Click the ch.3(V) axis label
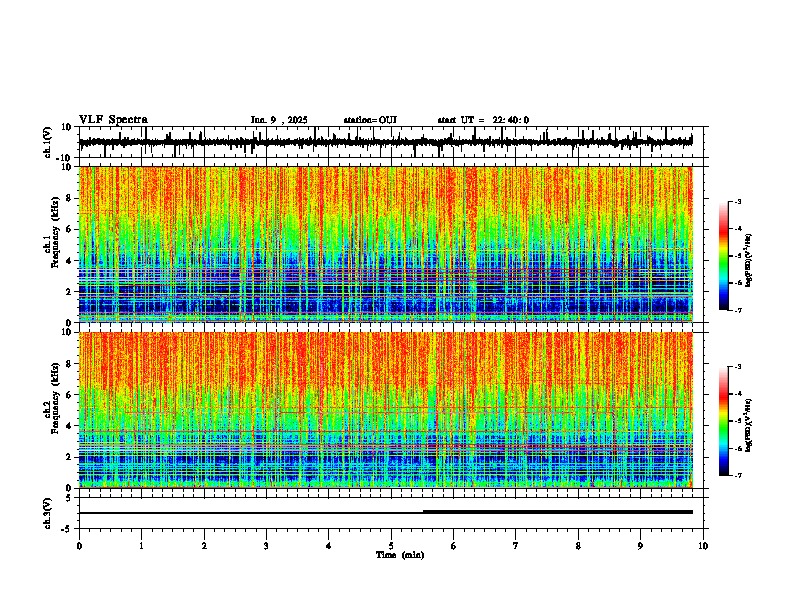This screenshot has width=792, height=612. pos(48,513)
